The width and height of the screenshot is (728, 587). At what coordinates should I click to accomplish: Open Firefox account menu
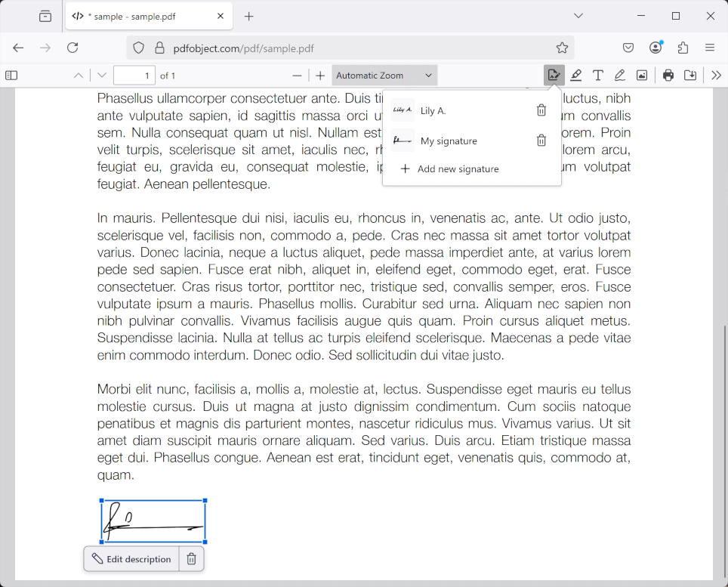(x=656, y=48)
